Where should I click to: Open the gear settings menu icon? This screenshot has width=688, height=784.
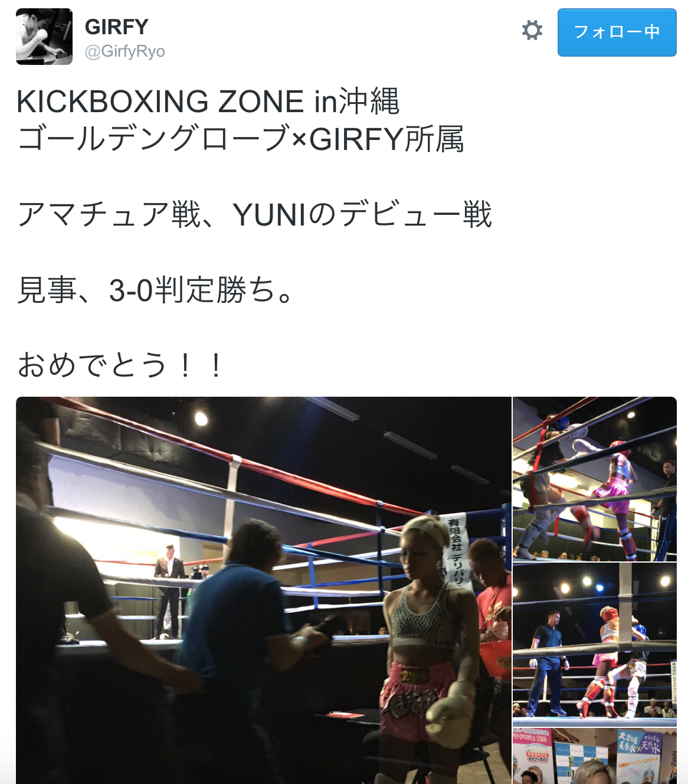click(532, 31)
